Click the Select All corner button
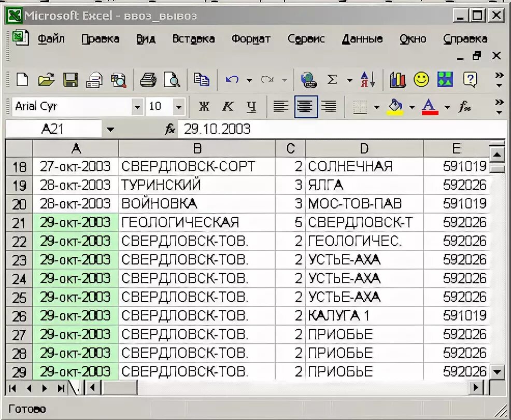This screenshot has height=420, width=511. [x=19, y=149]
